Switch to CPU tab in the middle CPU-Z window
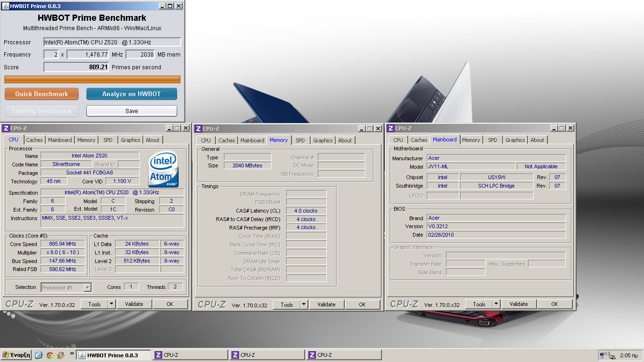The width and height of the screenshot is (644, 362). click(x=206, y=140)
